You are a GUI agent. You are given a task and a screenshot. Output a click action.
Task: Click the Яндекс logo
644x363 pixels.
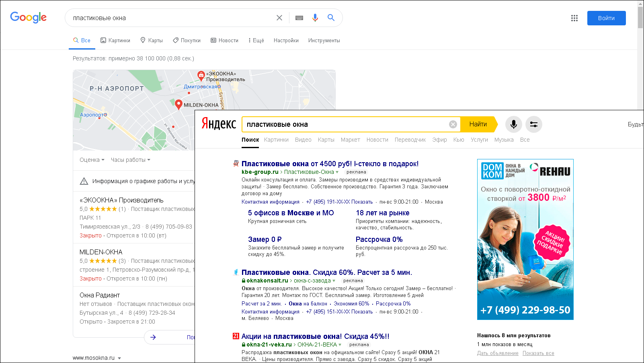219,124
